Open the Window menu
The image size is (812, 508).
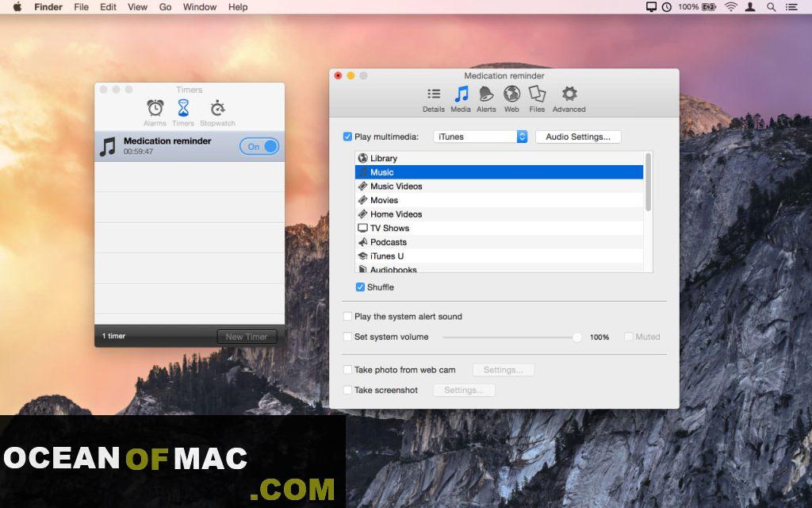199,6
